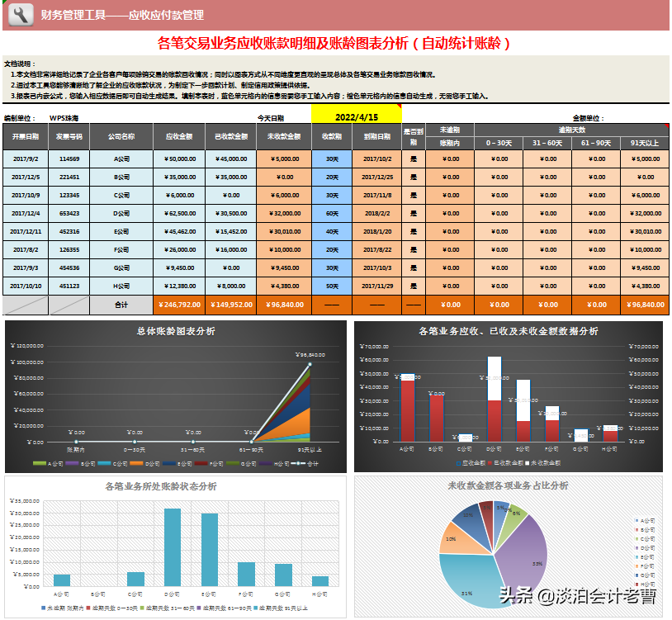Click the 23% slice of the pie chart

pos(537,562)
